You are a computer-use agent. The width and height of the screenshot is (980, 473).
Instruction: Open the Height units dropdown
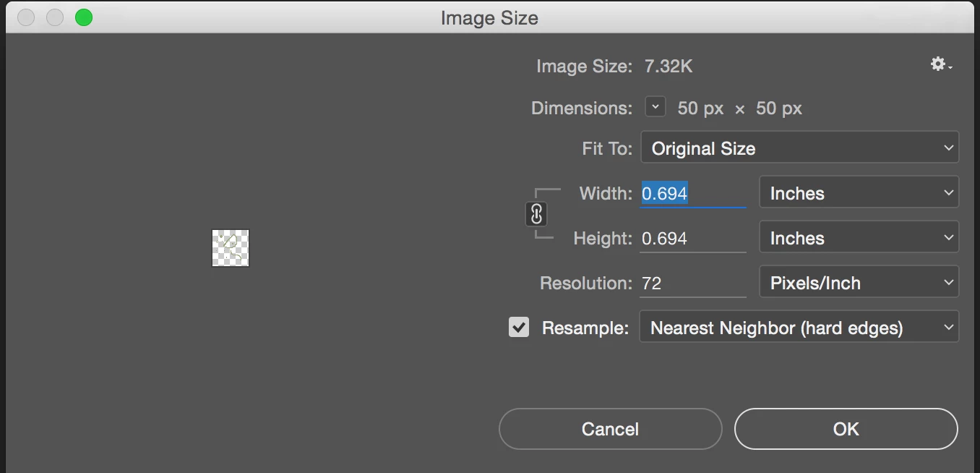pos(859,238)
